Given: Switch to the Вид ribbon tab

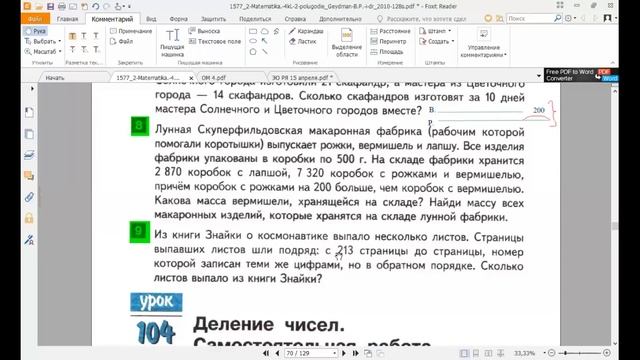Looking at the screenshot, I should click(x=151, y=19).
